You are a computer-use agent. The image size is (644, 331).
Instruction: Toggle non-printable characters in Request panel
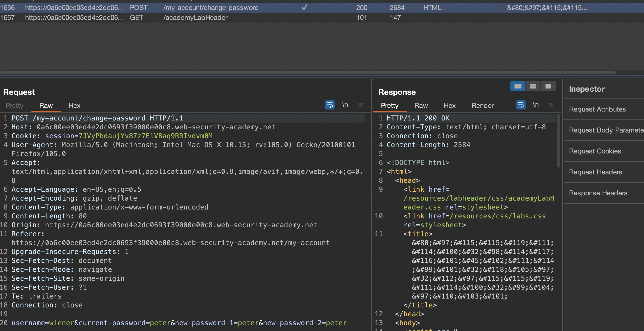(x=345, y=105)
